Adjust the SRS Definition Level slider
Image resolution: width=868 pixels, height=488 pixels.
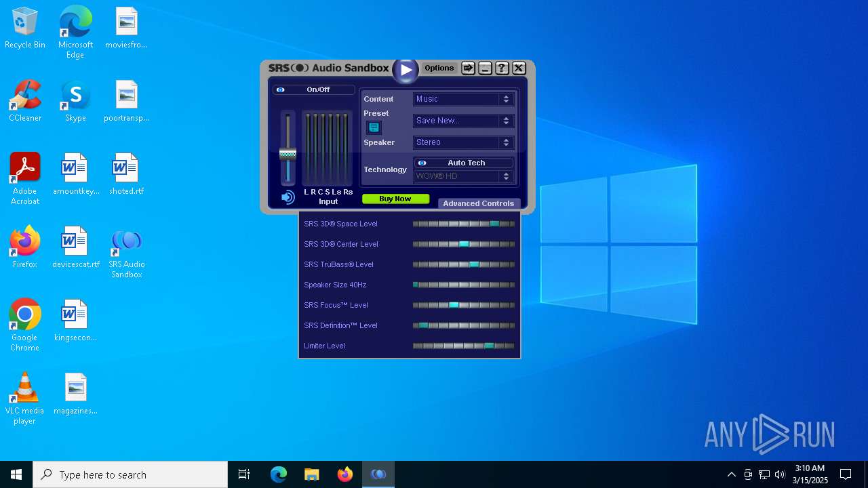[464, 325]
